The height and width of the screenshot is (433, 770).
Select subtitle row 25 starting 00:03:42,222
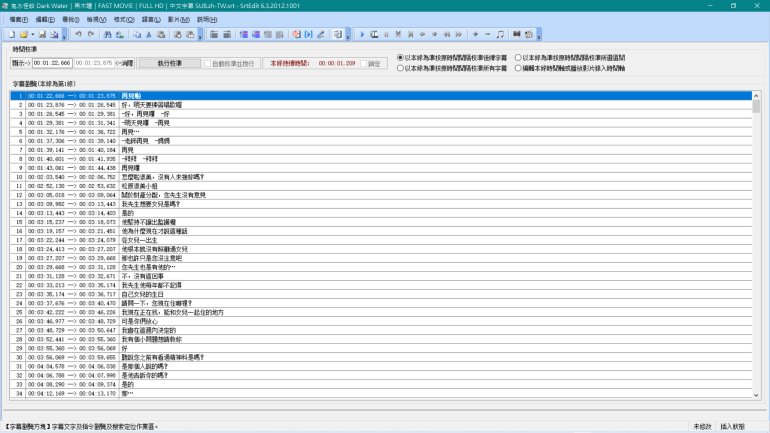click(x=381, y=312)
